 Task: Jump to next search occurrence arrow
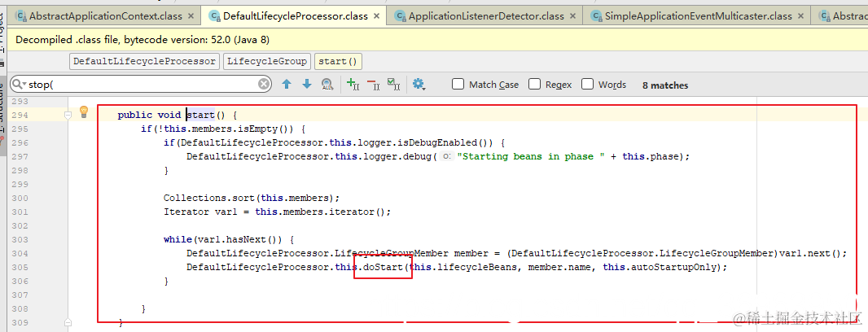(307, 84)
